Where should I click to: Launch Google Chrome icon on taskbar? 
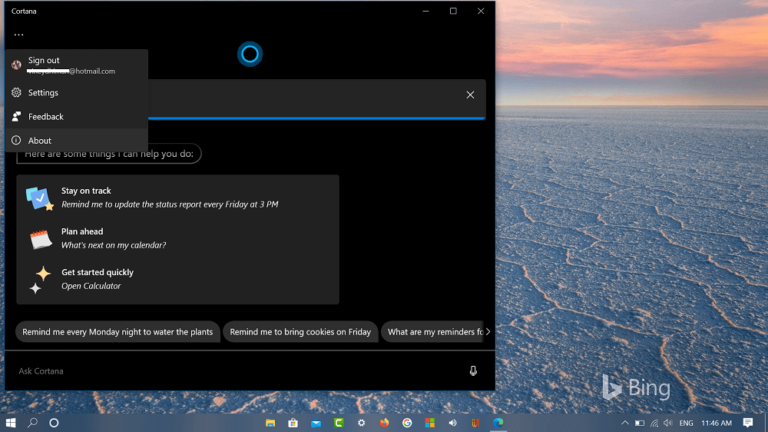coord(407,423)
